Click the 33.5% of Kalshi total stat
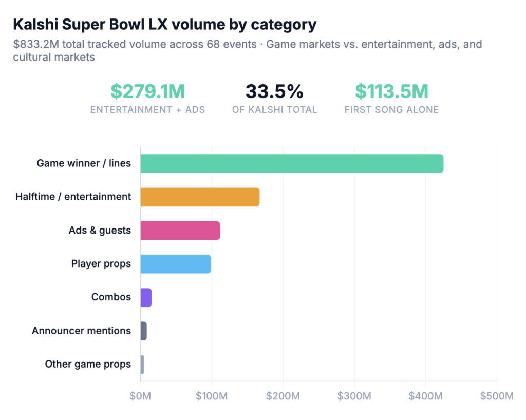The height and width of the screenshot is (420, 526). (274, 91)
